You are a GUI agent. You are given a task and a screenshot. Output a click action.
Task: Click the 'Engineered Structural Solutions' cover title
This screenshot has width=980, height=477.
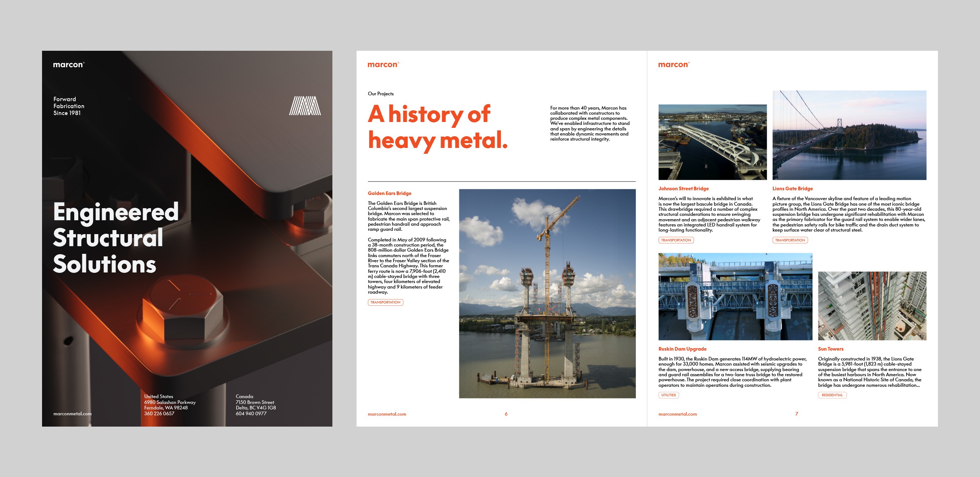pyautogui.click(x=115, y=237)
